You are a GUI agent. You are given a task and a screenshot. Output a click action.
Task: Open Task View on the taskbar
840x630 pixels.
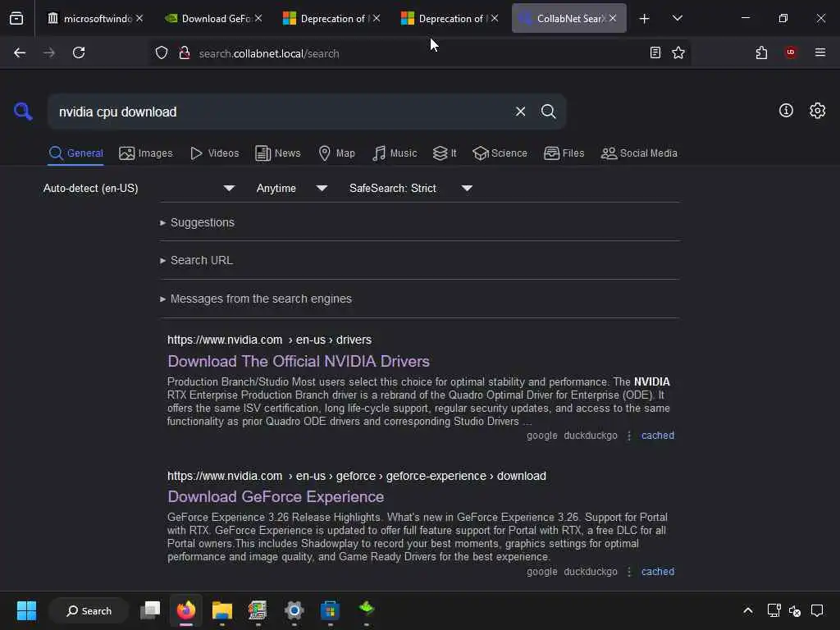tap(150, 610)
